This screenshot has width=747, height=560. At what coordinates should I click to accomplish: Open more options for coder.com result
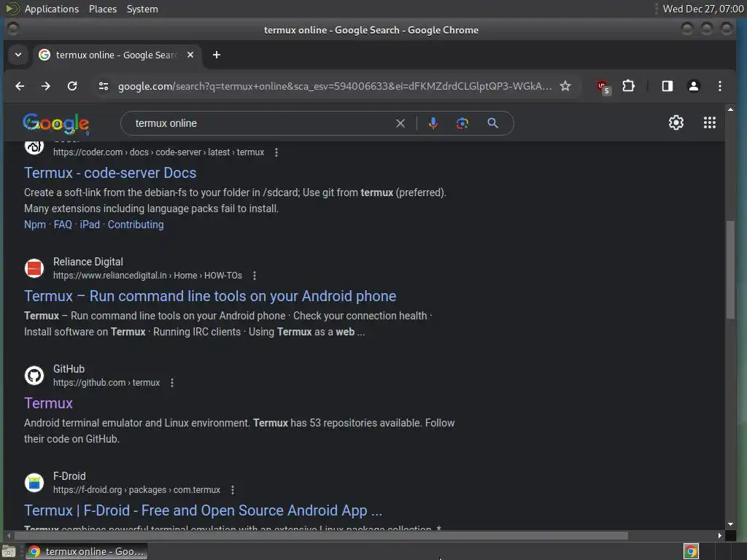tap(276, 152)
